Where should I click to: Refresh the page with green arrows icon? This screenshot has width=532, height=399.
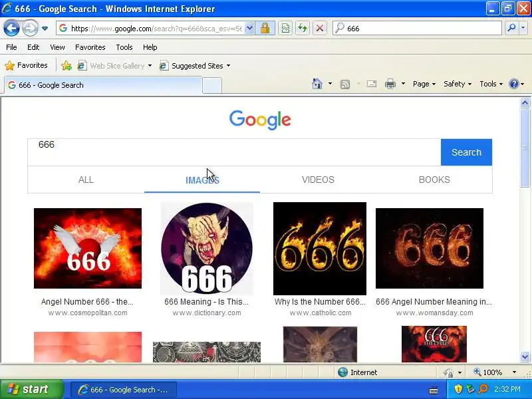(303, 28)
